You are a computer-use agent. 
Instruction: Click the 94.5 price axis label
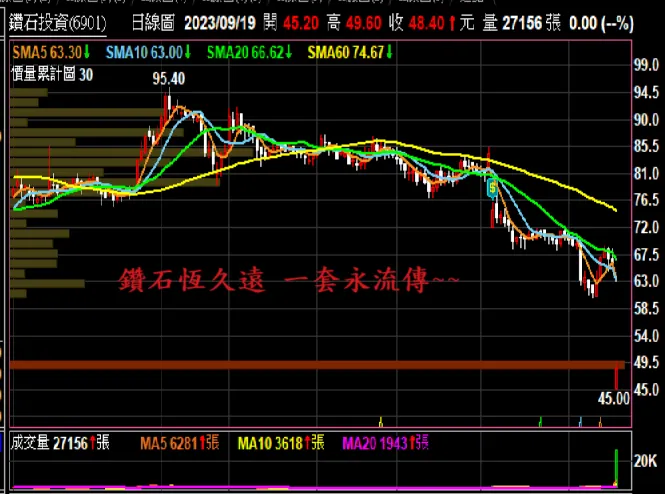tap(646, 92)
